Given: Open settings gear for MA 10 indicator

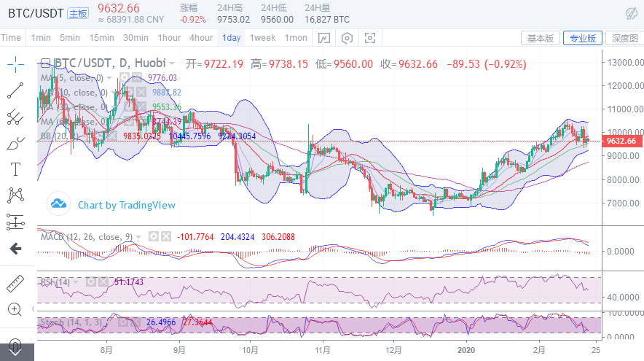Looking at the screenshot, I should click(128, 92).
